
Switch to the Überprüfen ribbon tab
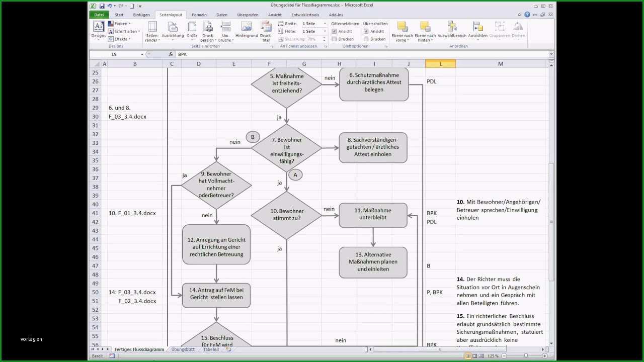click(x=248, y=15)
